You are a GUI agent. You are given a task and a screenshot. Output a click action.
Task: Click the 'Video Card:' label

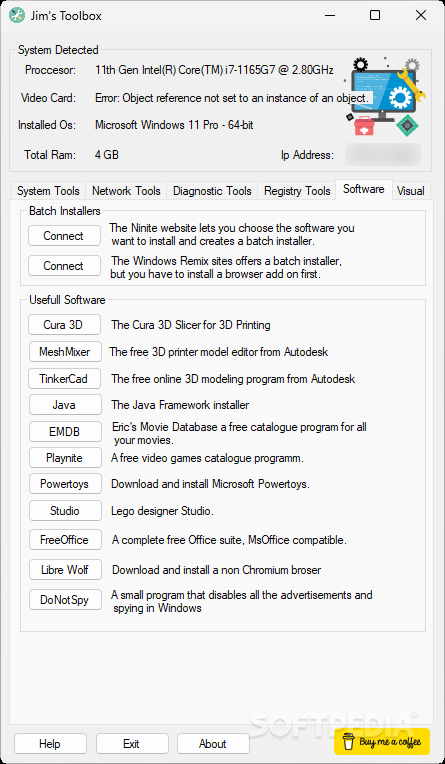pyautogui.click(x=49, y=98)
